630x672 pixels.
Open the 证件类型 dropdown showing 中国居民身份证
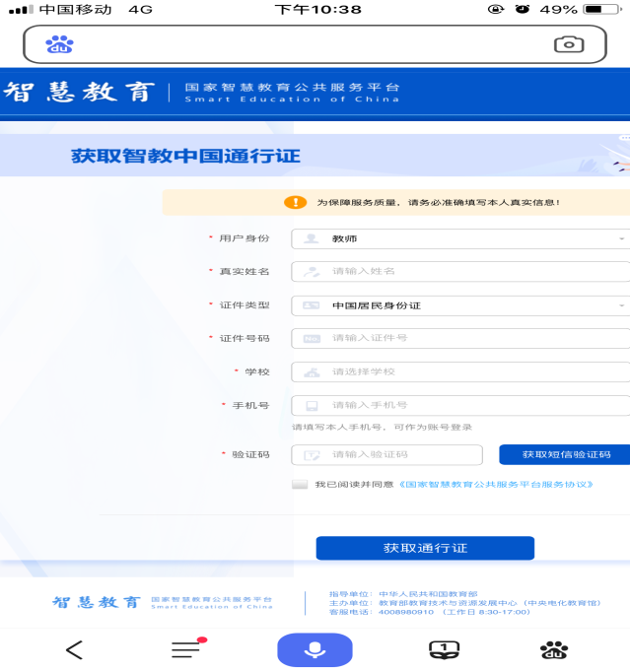(x=460, y=305)
